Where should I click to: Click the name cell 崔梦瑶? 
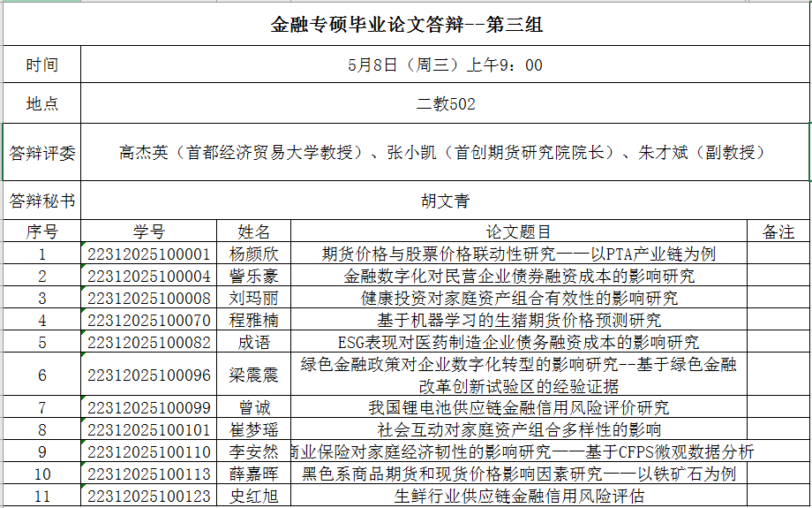click(253, 430)
